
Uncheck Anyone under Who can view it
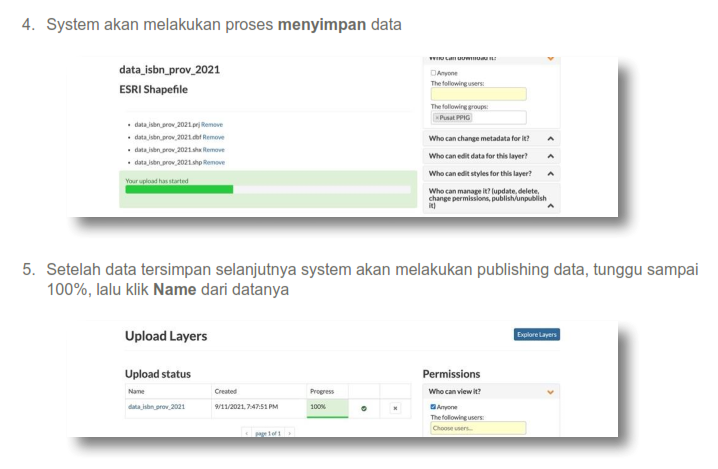click(x=433, y=407)
